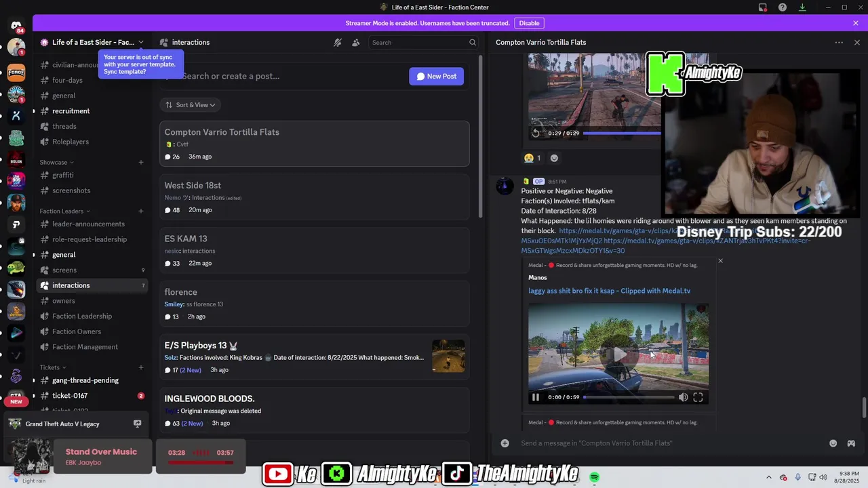Screen dimensions: 868x488
Task: Show hidden system tray icons
Action: pos(768,477)
